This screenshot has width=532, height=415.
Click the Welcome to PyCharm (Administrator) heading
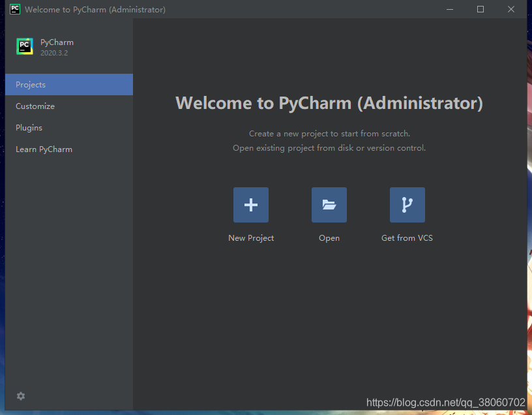pos(329,103)
